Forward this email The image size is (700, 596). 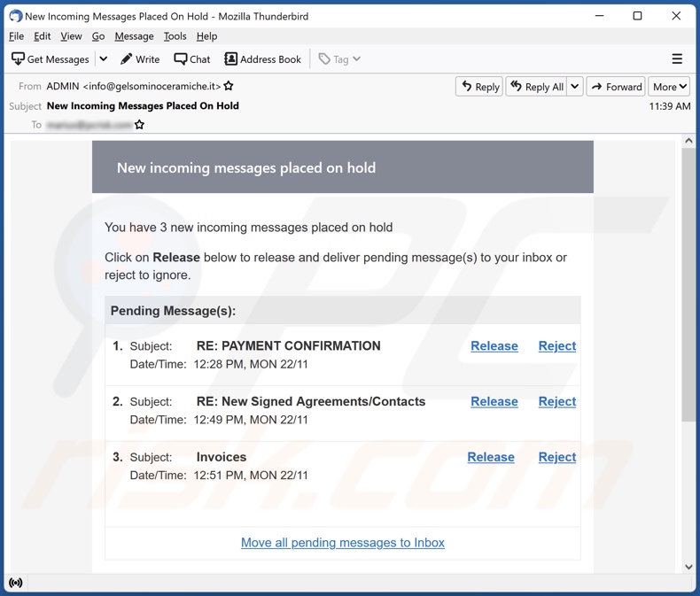pyautogui.click(x=616, y=87)
